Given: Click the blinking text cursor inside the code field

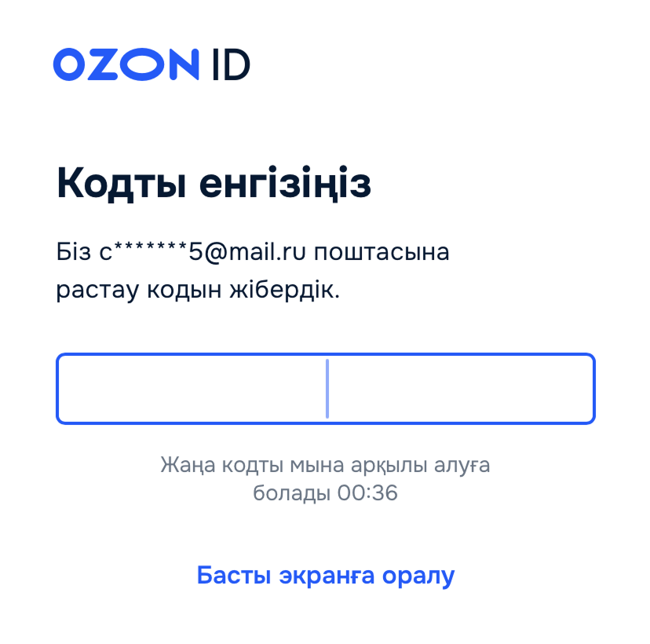Looking at the screenshot, I should click(x=327, y=389).
